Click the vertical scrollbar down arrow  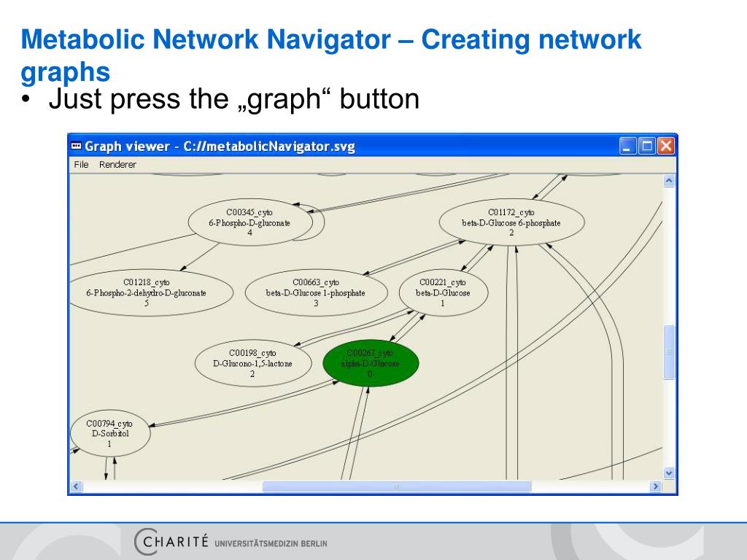[x=669, y=472]
